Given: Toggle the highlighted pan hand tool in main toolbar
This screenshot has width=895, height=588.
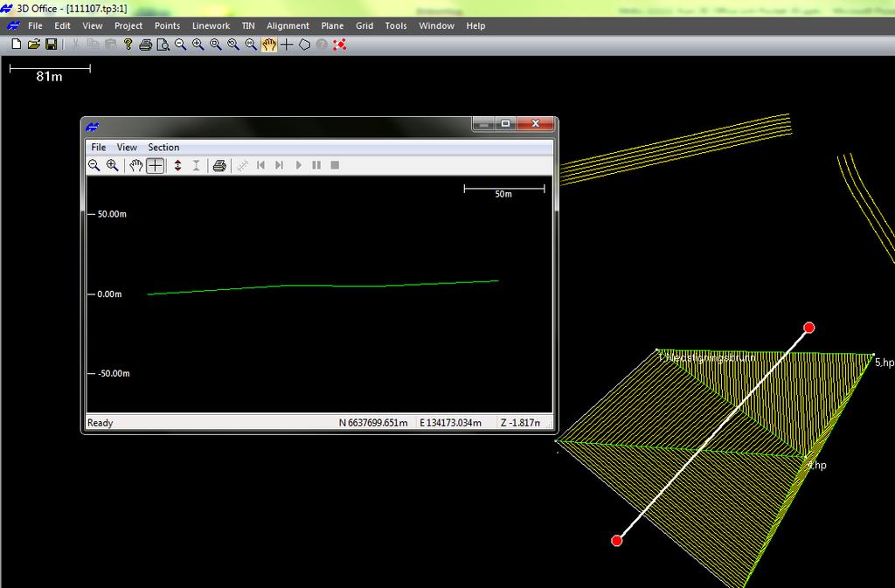Looking at the screenshot, I should coord(269,45).
